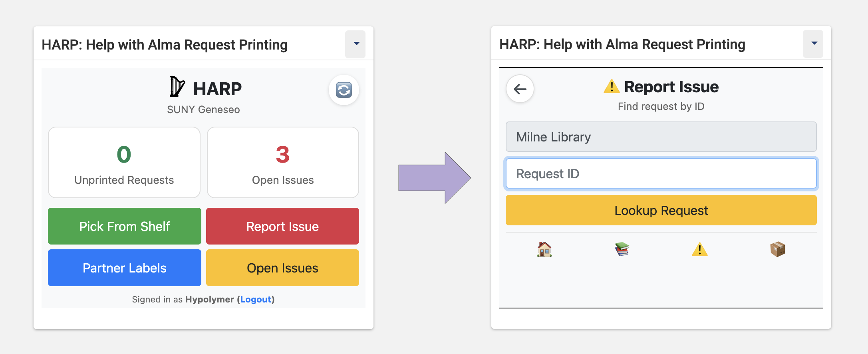Click the refresh icon in the HARP dashboard
Screen dimensions: 868x354
coord(344,90)
